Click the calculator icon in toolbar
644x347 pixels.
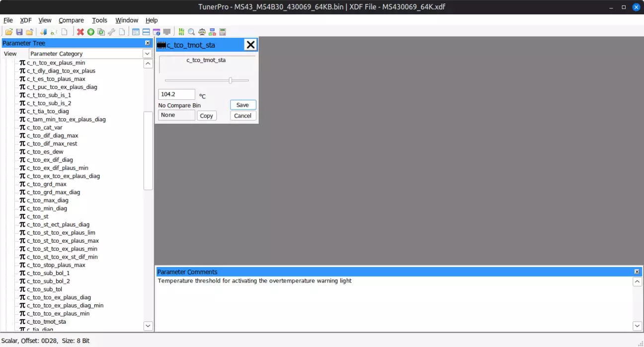coord(223,32)
